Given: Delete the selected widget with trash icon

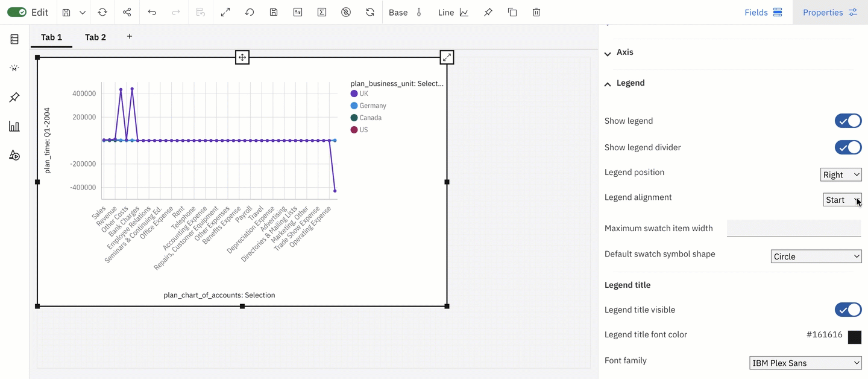Looking at the screenshot, I should tap(536, 12).
